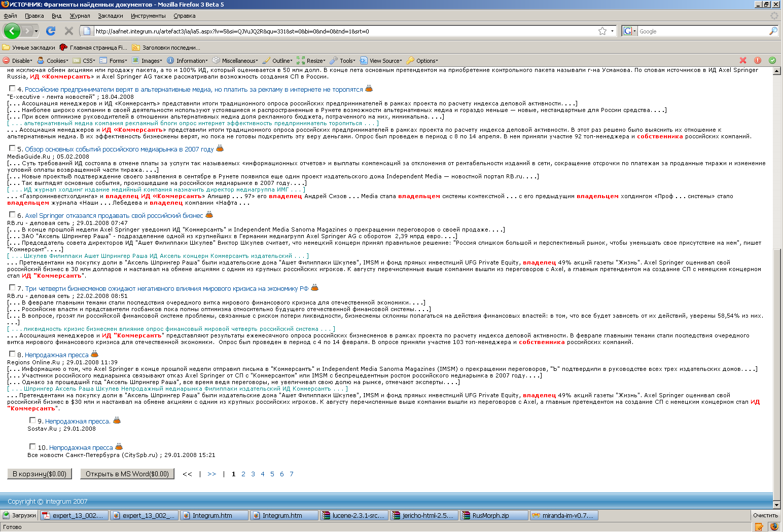Screen dimensions: 783x532
Task: Click the basket icon next to result 7
Action: [x=314, y=288]
